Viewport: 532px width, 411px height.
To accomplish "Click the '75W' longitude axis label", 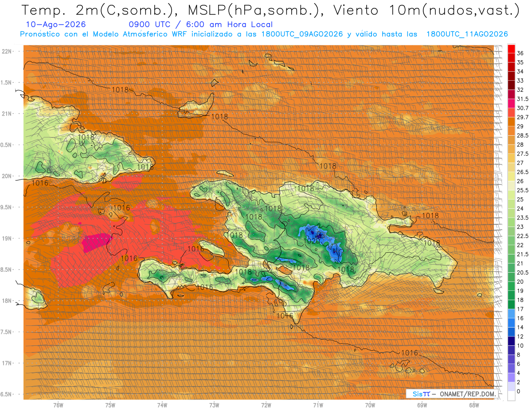I will click(110, 405).
